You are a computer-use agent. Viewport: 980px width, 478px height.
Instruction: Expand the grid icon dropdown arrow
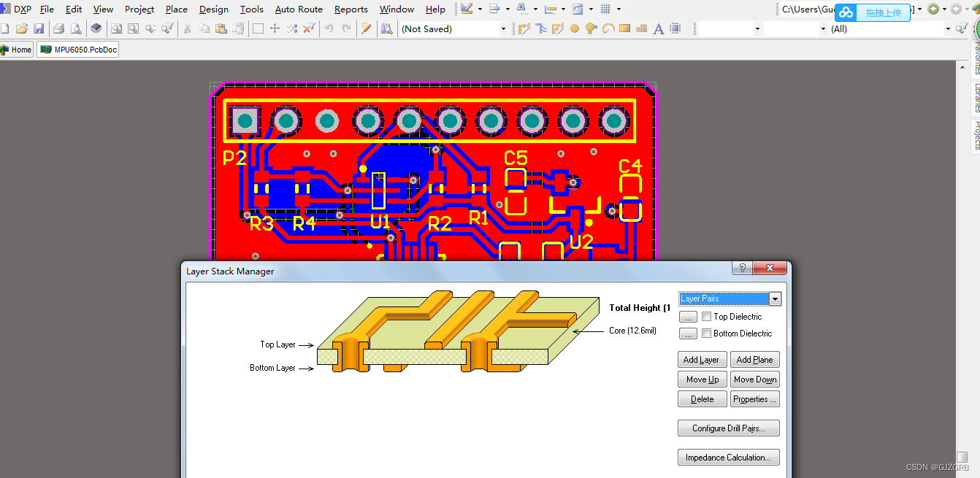(619, 9)
